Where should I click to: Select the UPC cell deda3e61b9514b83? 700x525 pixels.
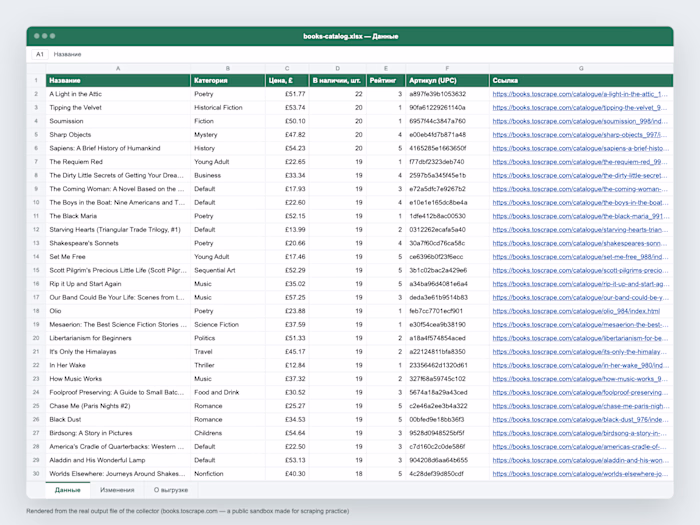coord(447,297)
